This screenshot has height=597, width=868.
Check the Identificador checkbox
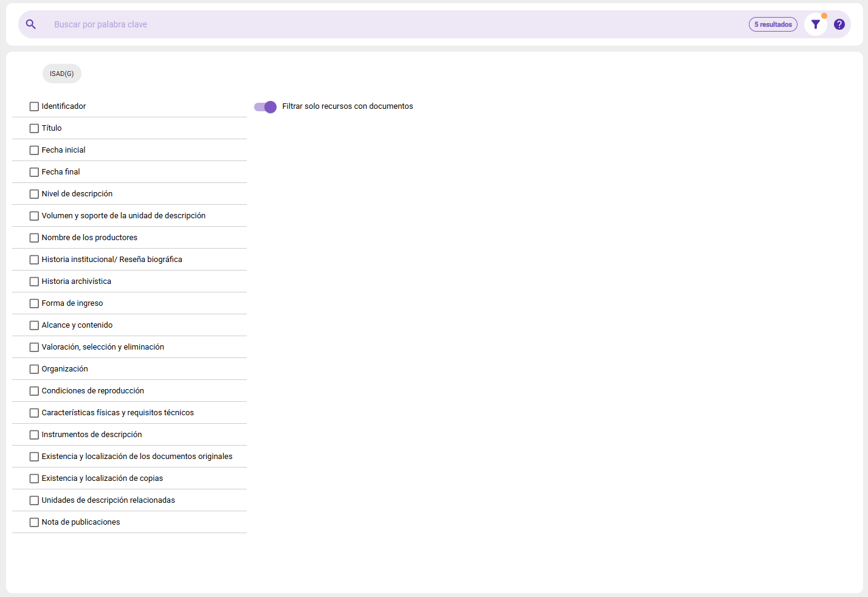pos(34,106)
